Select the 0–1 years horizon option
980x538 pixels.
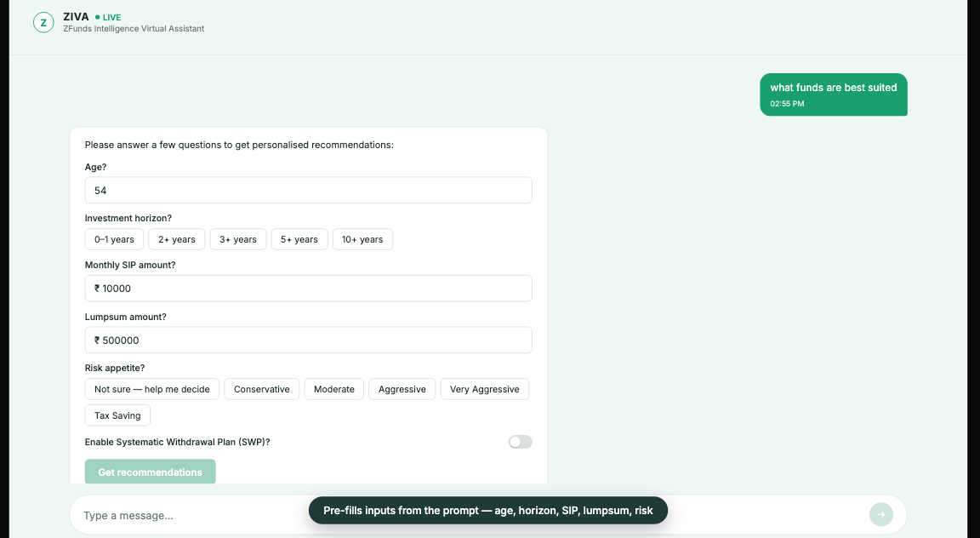click(x=114, y=239)
